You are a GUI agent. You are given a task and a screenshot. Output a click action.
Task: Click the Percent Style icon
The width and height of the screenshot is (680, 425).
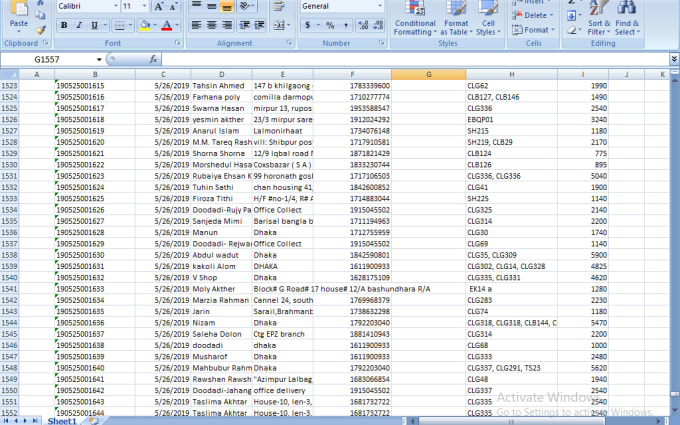(330, 25)
